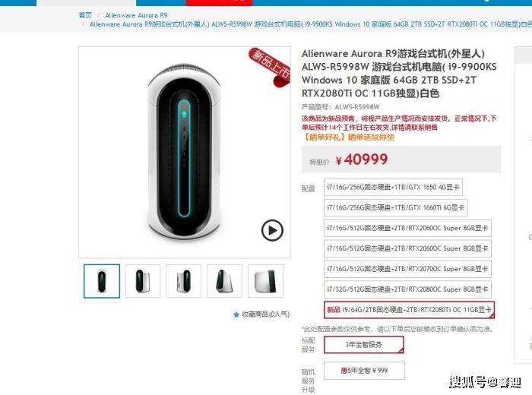Select the first front-view thumbnail
532x395 pixels.
click(102, 281)
